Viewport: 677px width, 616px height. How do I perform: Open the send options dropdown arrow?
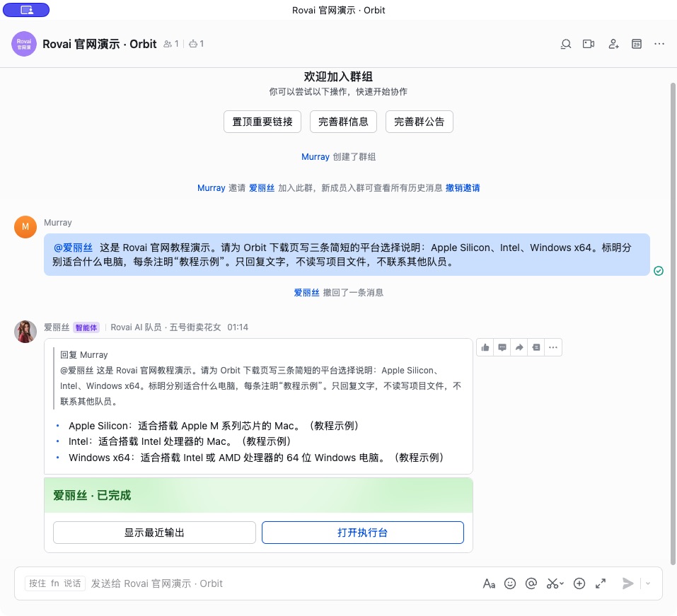(648, 583)
